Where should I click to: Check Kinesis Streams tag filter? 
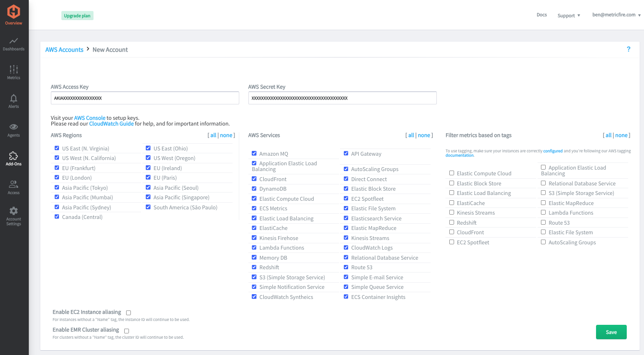(x=452, y=212)
